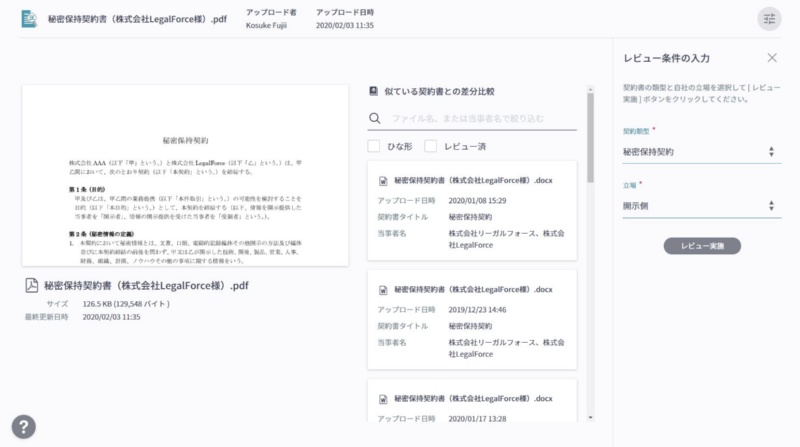This screenshot has width=800, height=447.
Task: Click the ひな形 label text
Action: click(399, 146)
